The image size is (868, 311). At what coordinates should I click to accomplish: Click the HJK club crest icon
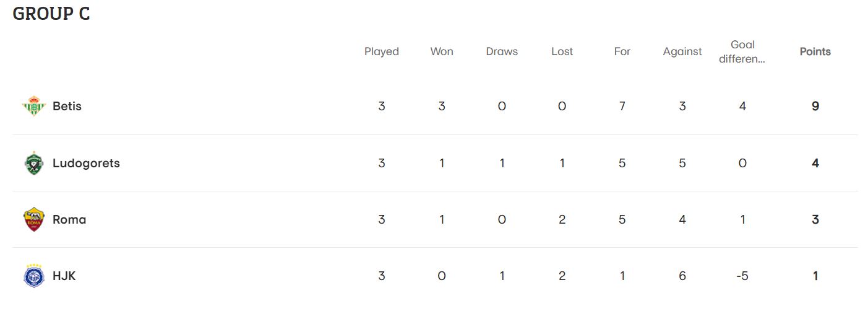[x=34, y=276]
